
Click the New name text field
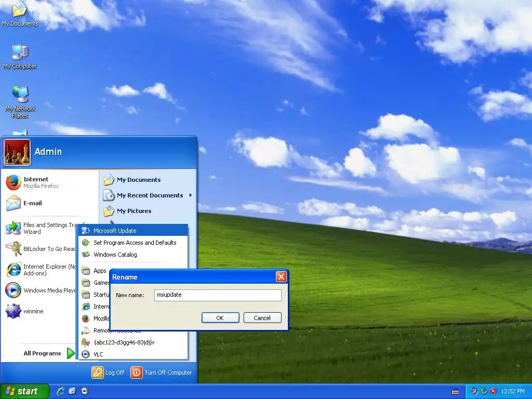coord(218,295)
